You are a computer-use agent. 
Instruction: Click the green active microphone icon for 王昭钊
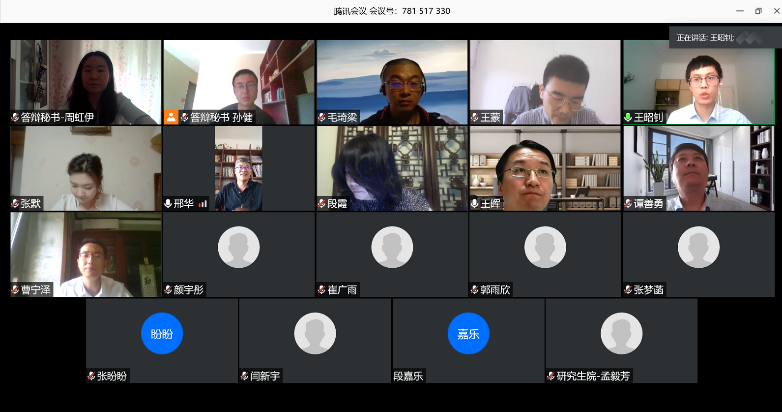pos(628,117)
